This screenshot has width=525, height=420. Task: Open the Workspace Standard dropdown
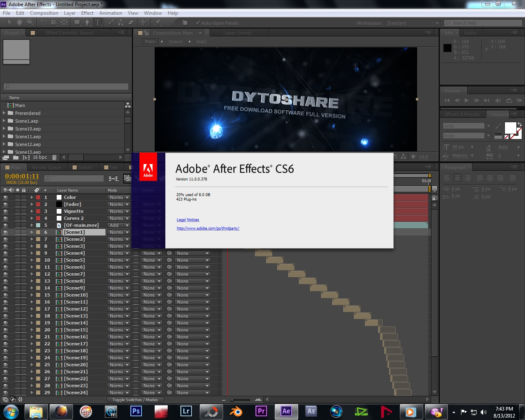[x=413, y=23]
